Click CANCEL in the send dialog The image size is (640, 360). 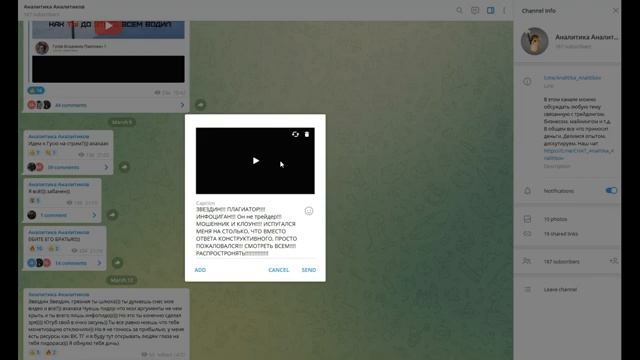[279, 270]
